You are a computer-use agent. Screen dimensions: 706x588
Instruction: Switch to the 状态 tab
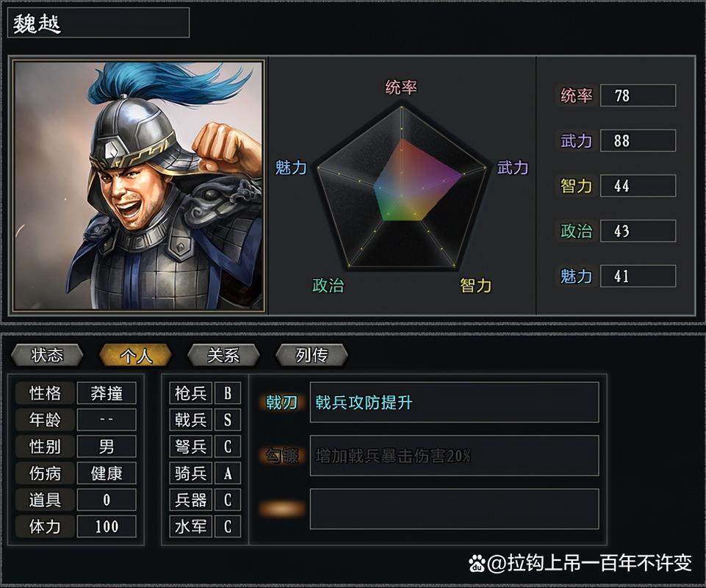pyautogui.click(x=46, y=355)
